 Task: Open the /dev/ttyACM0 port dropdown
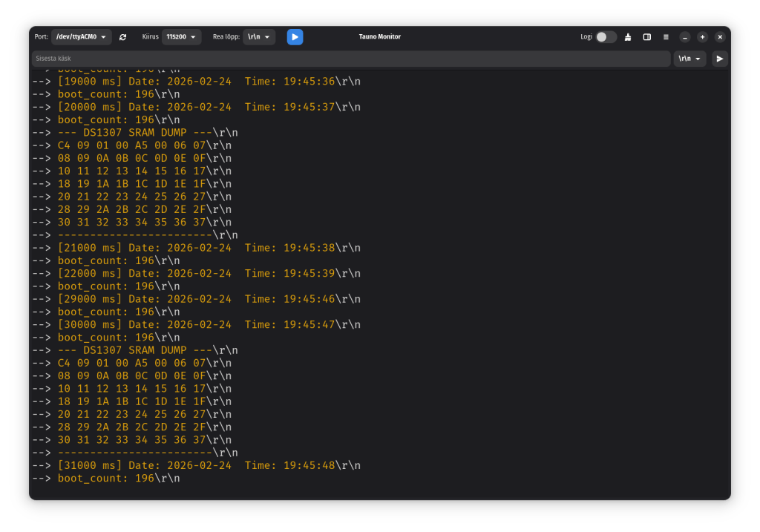[81, 37]
